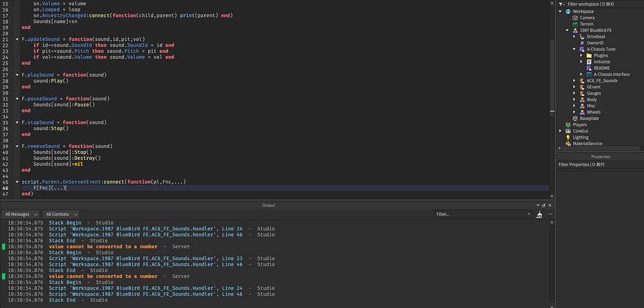The image size is (644, 308).
Task: Expand the Misc model node
Action: [574, 106]
